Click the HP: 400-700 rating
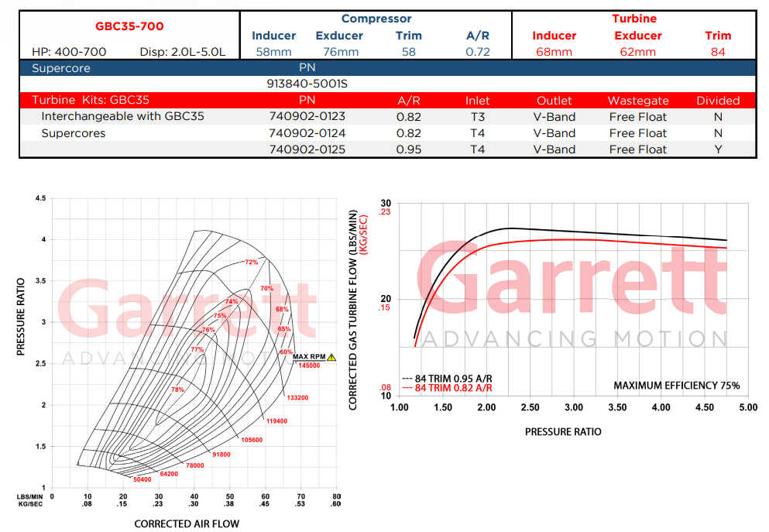Screen dimensions: 769x532 tap(69, 52)
